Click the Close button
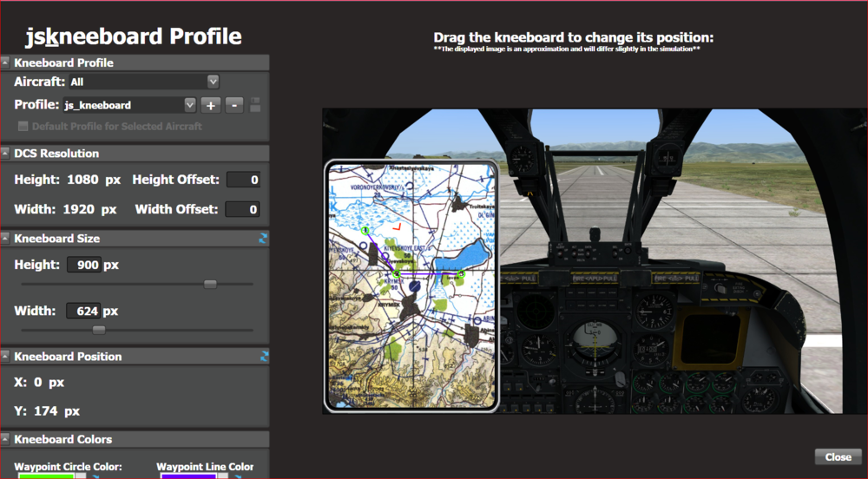This screenshot has width=868, height=479. point(838,457)
